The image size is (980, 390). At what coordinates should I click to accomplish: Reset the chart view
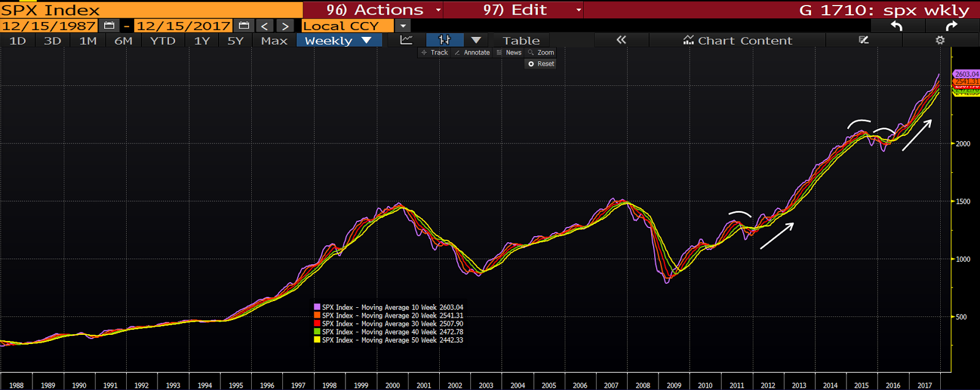coord(541,64)
